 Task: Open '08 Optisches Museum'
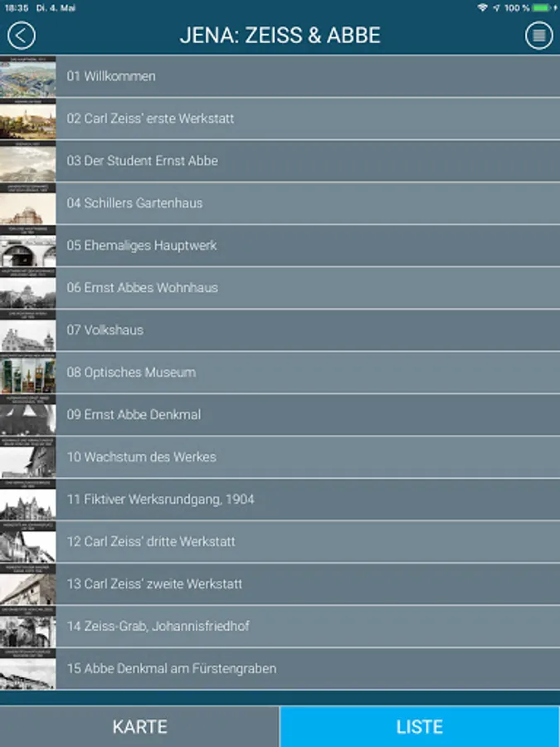click(280, 373)
